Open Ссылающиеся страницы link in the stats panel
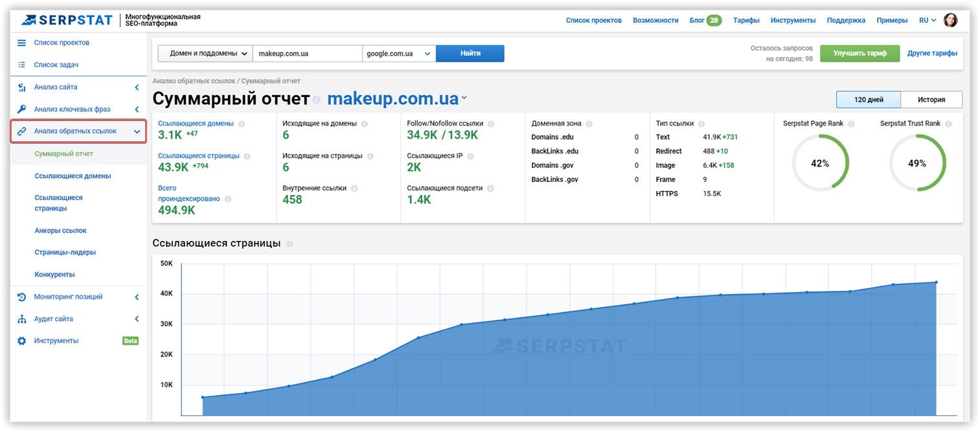 199,156
